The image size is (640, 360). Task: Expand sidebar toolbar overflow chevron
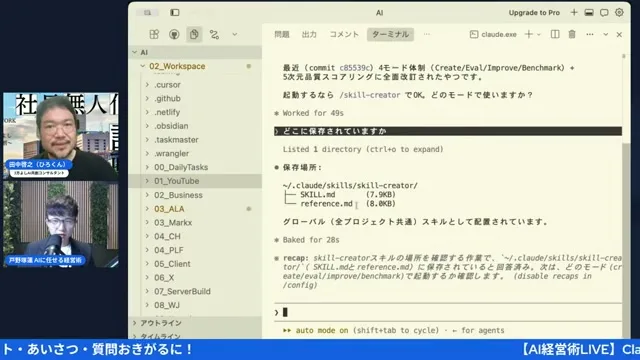[235, 34]
